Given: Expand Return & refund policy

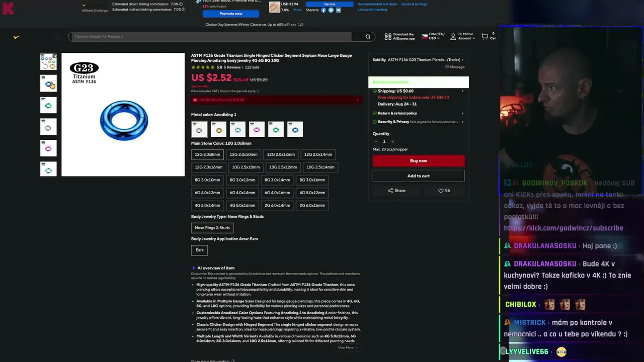Looking at the screenshot, I should (x=418, y=113).
